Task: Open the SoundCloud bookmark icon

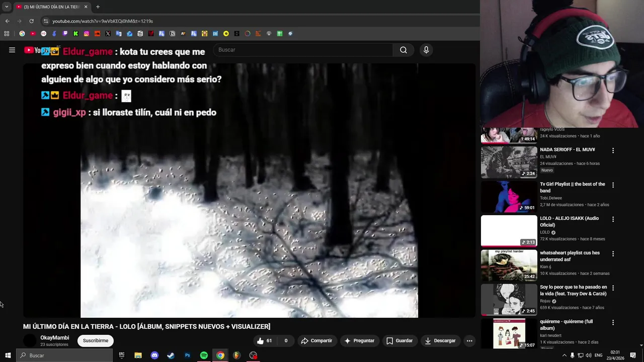Action: pyautogui.click(x=97, y=34)
